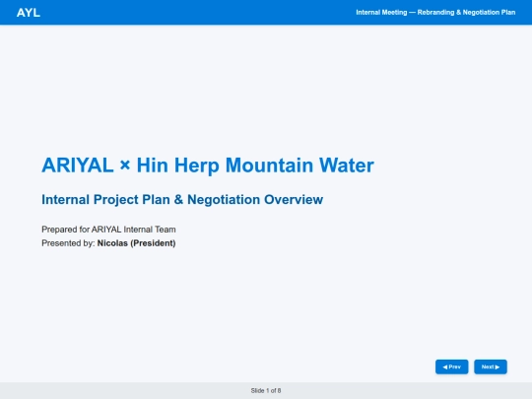532x399 pixels.
Task: Click the subtitle 'Internal Project Plan & Negotiation Overview'
Action: click(x=182, y=199)
